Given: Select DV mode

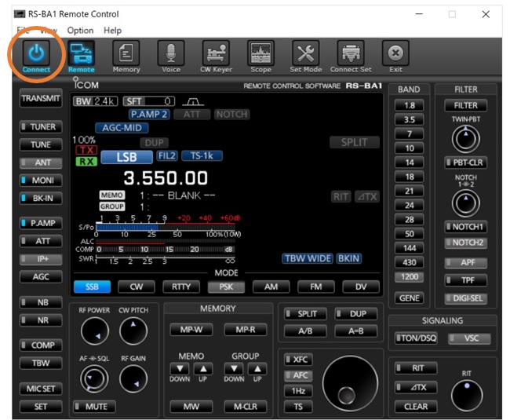Looking at the screenshot, I should [361, 287].
